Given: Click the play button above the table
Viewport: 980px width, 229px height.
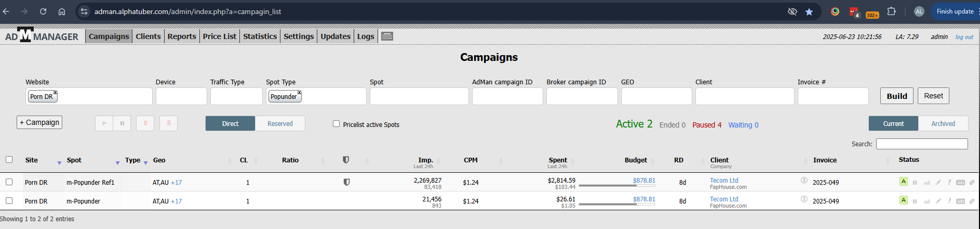Looking at the screenshot, I should [104, 123].
